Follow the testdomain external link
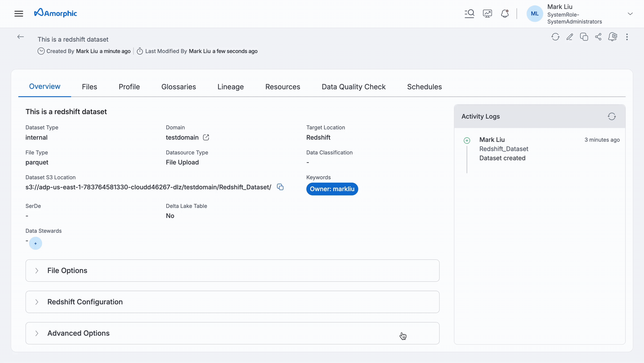Screen dimensions: 644x363 pos(206,137)
